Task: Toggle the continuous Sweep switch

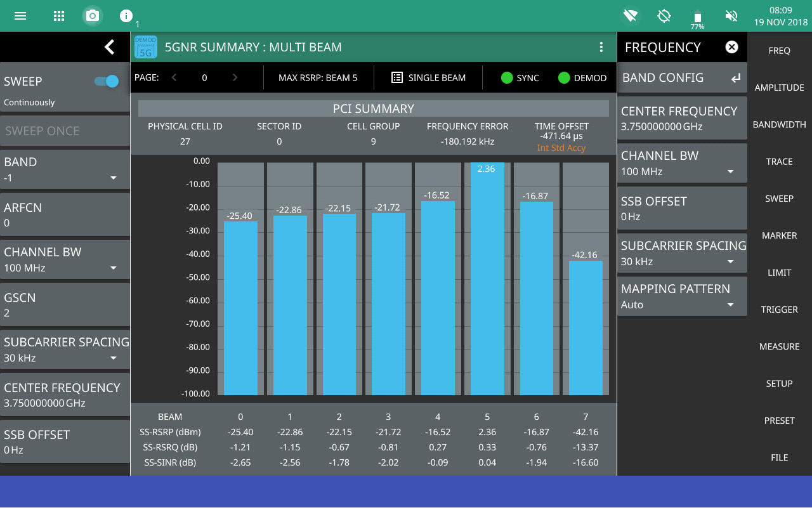Action: click(107, 81)
